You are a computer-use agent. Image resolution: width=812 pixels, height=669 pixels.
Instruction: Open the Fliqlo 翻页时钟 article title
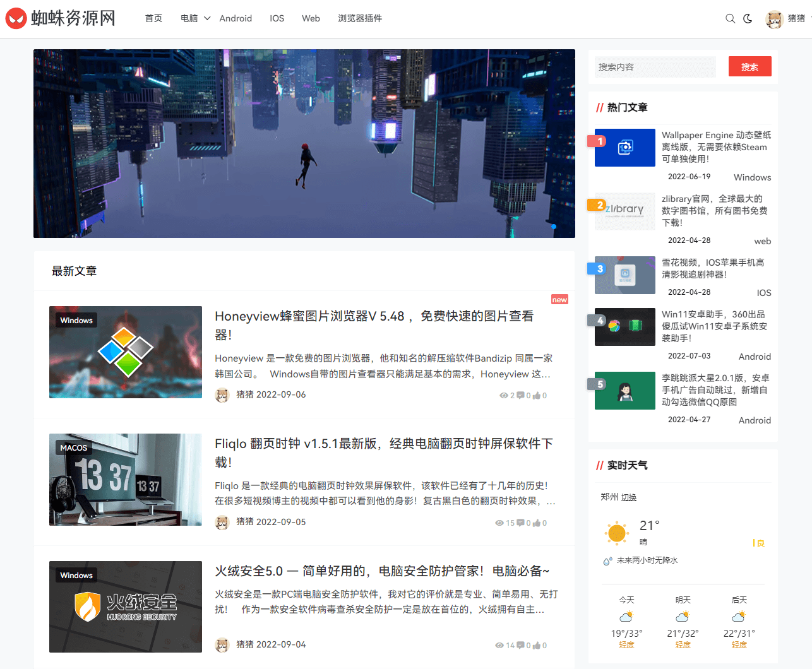pos(384,453)
